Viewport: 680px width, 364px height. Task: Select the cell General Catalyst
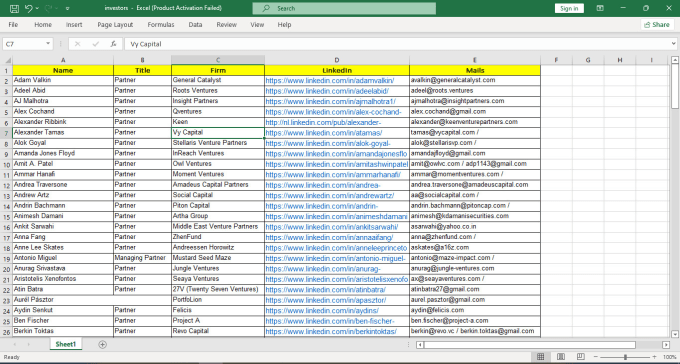coord(218,80)
